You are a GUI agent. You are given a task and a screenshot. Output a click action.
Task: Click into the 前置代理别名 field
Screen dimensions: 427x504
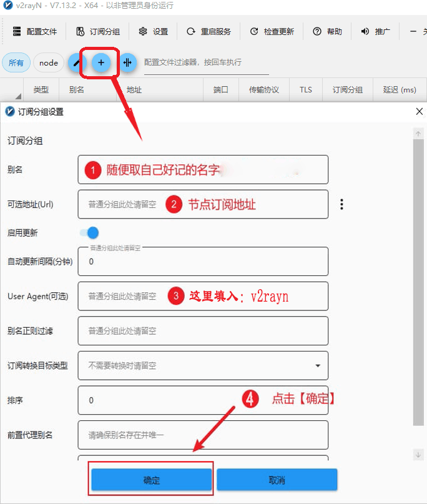point(203,435)
